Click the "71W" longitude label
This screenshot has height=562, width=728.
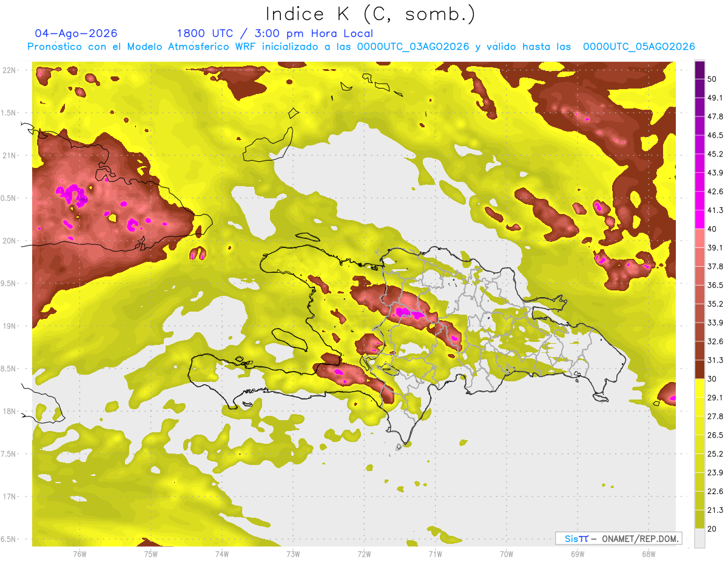click(435, 554)
